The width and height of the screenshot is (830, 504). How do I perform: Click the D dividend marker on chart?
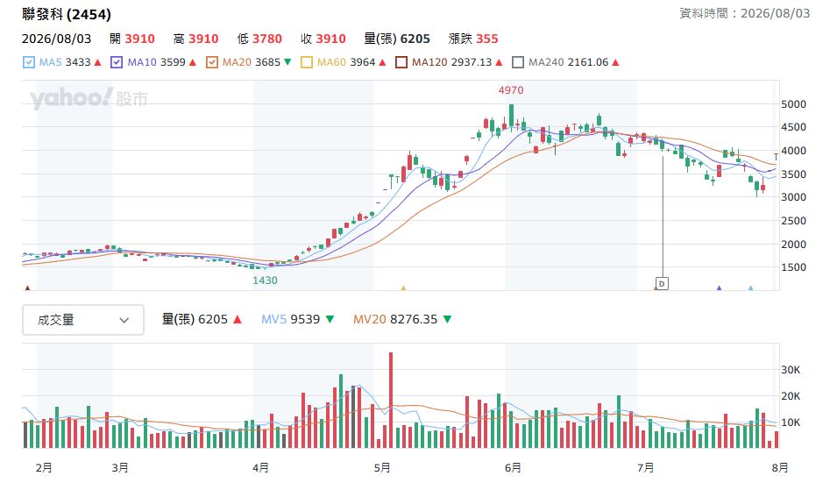(662, 284)
